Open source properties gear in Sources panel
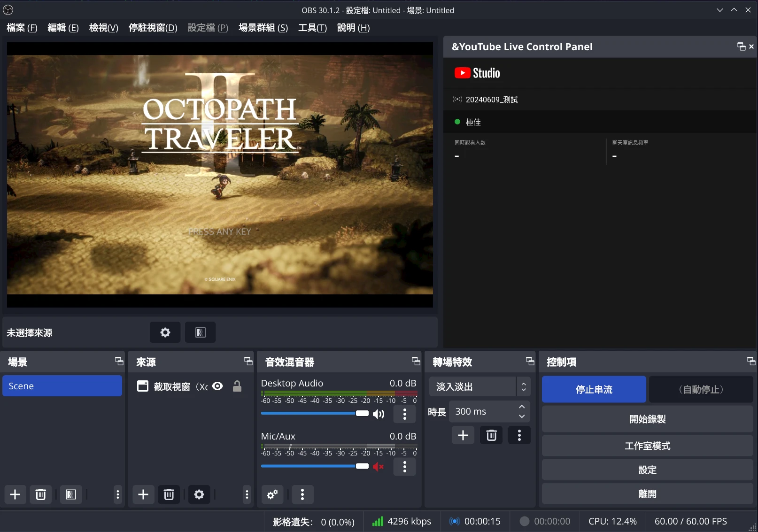 [x=199, y=494]
